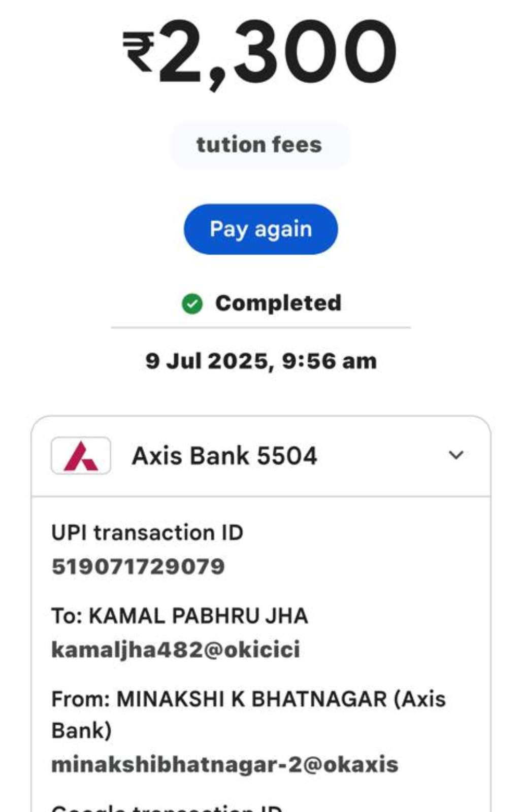The width and height of the screenshot is (522, 812).
Task: Tap the tution fees note chip
Action: pos(259,145)
